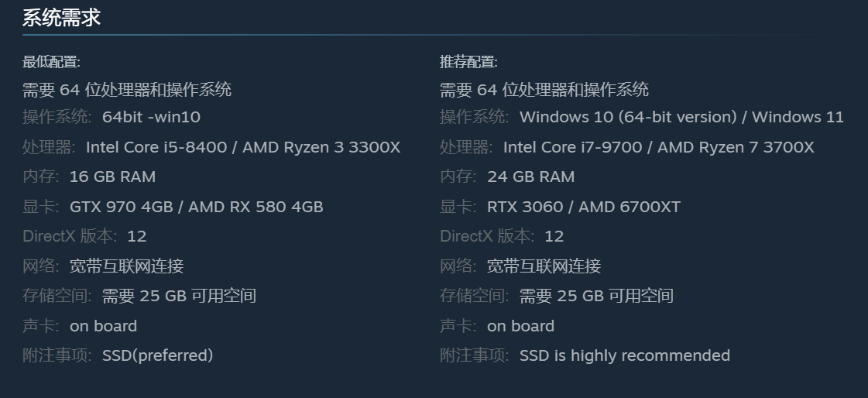Click the SSD(preferred) note text
The width and height of the screenshot is (868, 398).
157,355
